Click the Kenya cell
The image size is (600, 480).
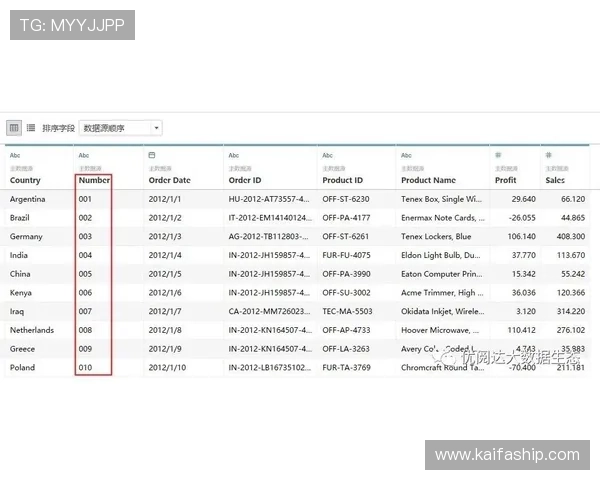(x=21, y=293)
